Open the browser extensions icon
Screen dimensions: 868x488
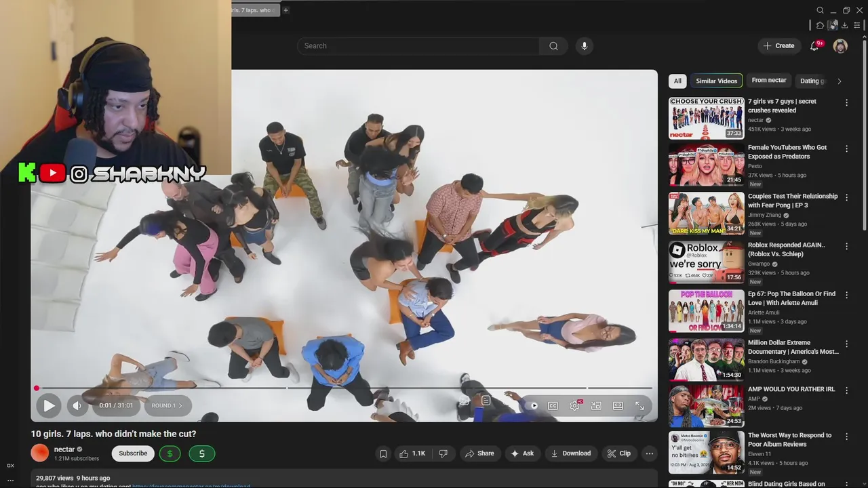pos(820,25)
